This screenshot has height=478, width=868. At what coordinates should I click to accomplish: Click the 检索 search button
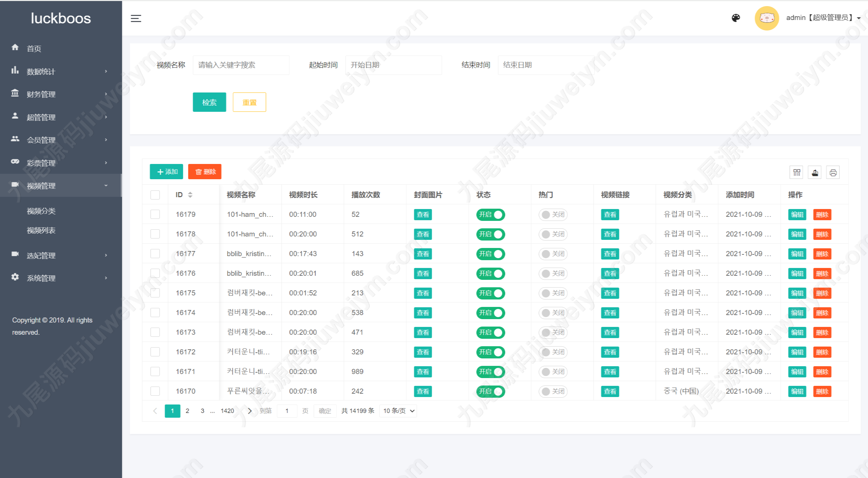coord(209,102)
